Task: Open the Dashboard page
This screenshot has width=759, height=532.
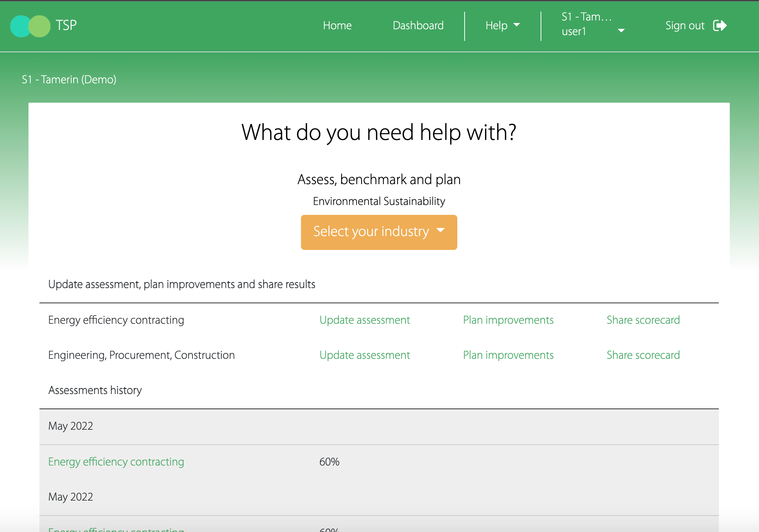Action: [x=418, y=26]
